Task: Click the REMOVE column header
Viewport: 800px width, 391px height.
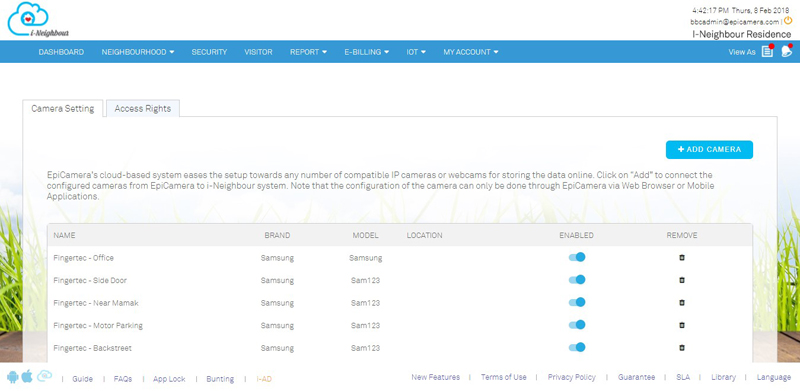Action: point(682,235)
